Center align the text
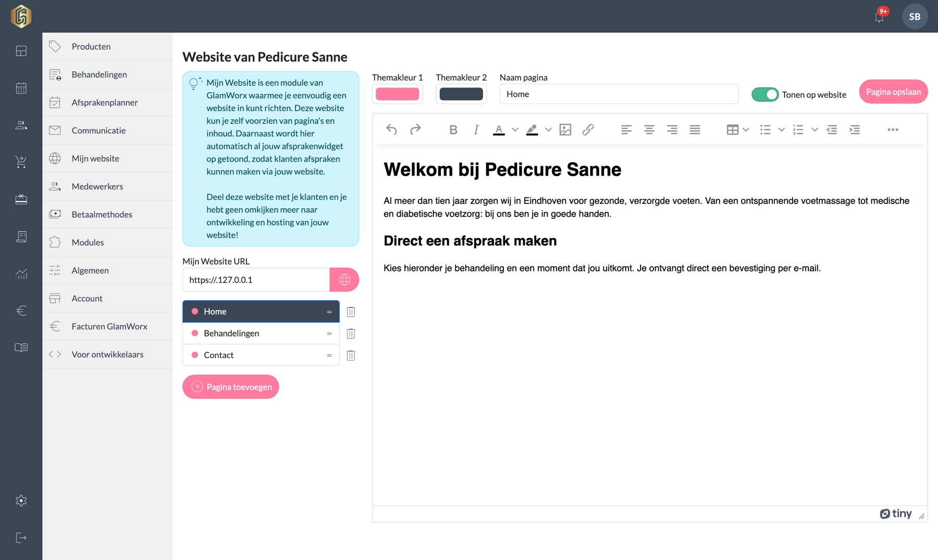This screenshot has height=560, width=938. (x=649, y=130)
